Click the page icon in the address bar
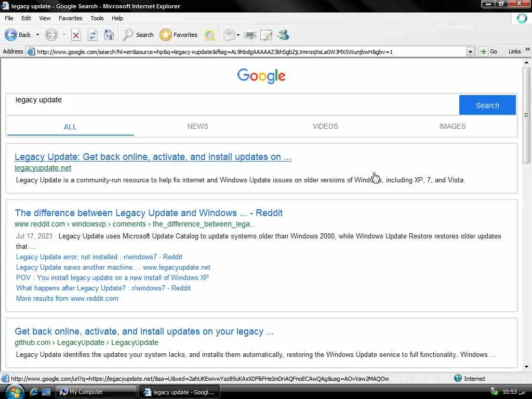The width and height of the screenshot is (532, 399). click(31, 52)
